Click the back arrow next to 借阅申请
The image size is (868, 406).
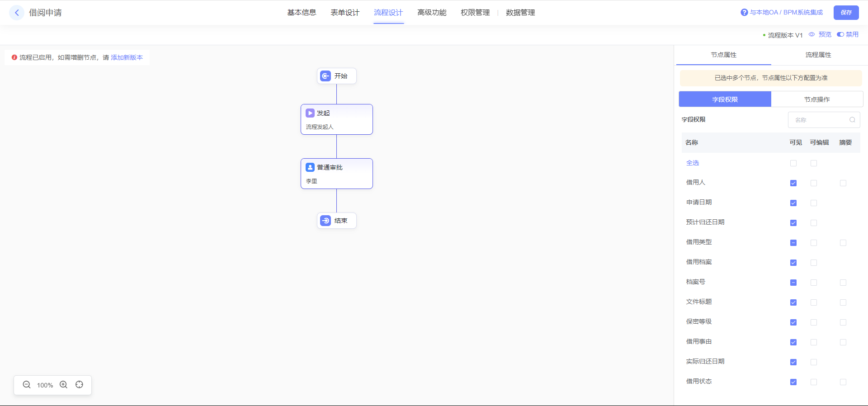pos(17,13)
